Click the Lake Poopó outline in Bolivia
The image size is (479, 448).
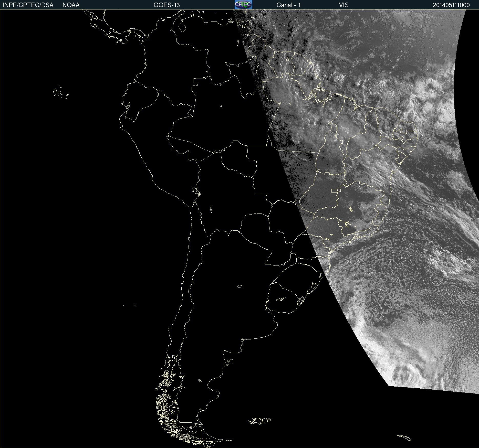pos(211,209)
